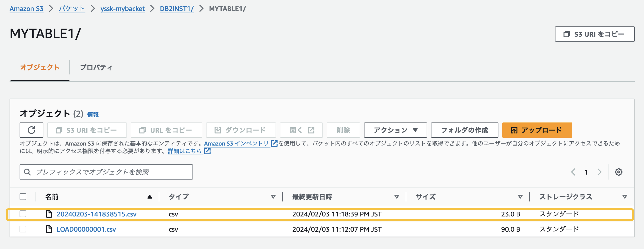The height and width of the screenshot is (249, 644).
Task: Click the file icon beside 20240203-141838515.csv
Action: 49,214
